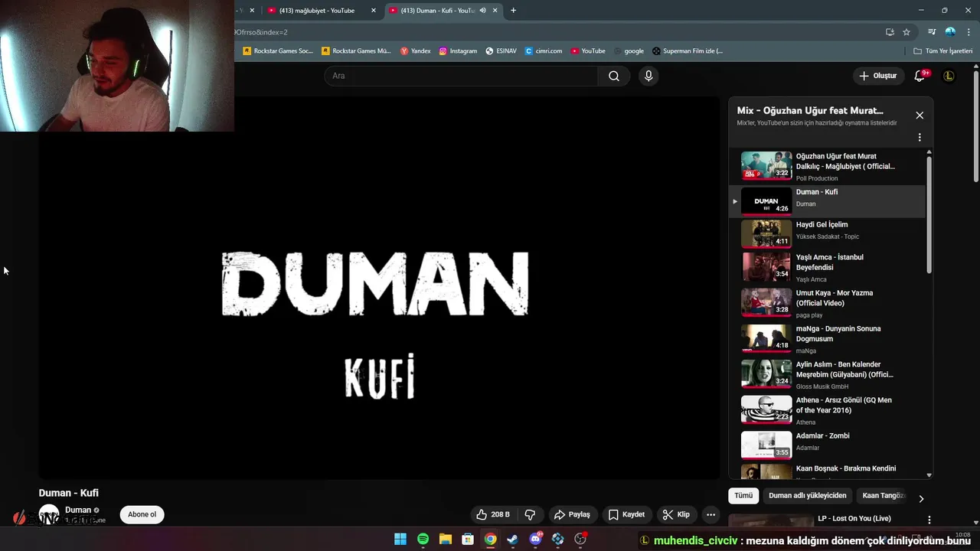This screenshot has width=980, height=551.
Task: Play Adamlar - Zombi from playlist
Action: pos(827,445)
